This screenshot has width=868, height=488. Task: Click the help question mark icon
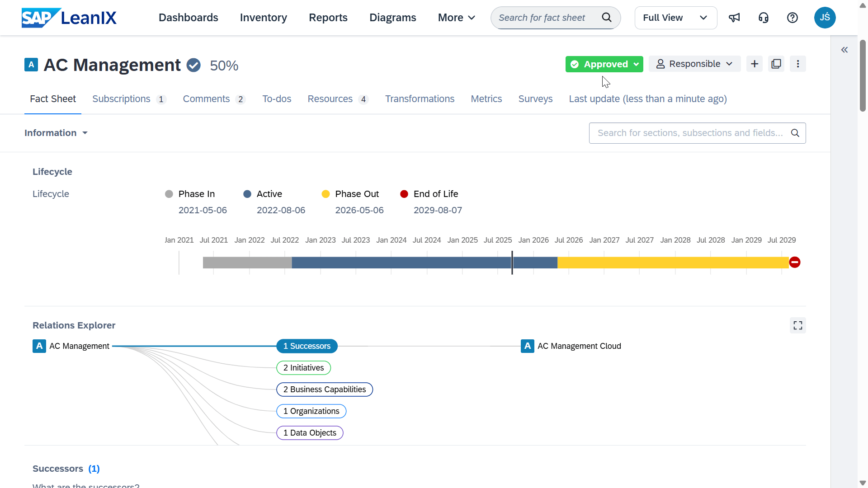pos(792,18)
